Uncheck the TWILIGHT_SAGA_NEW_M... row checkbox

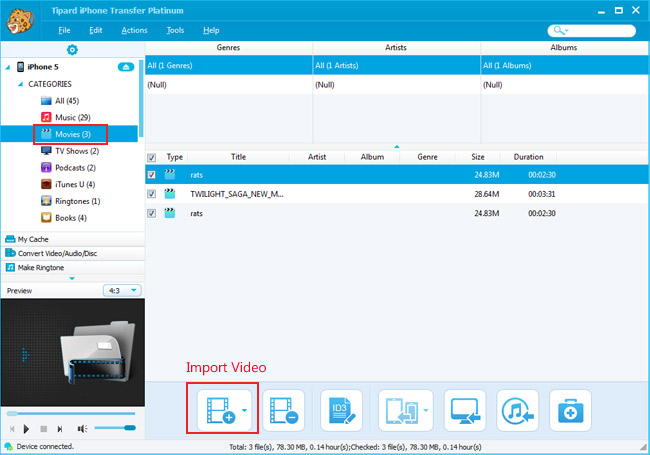click(152, 194)
